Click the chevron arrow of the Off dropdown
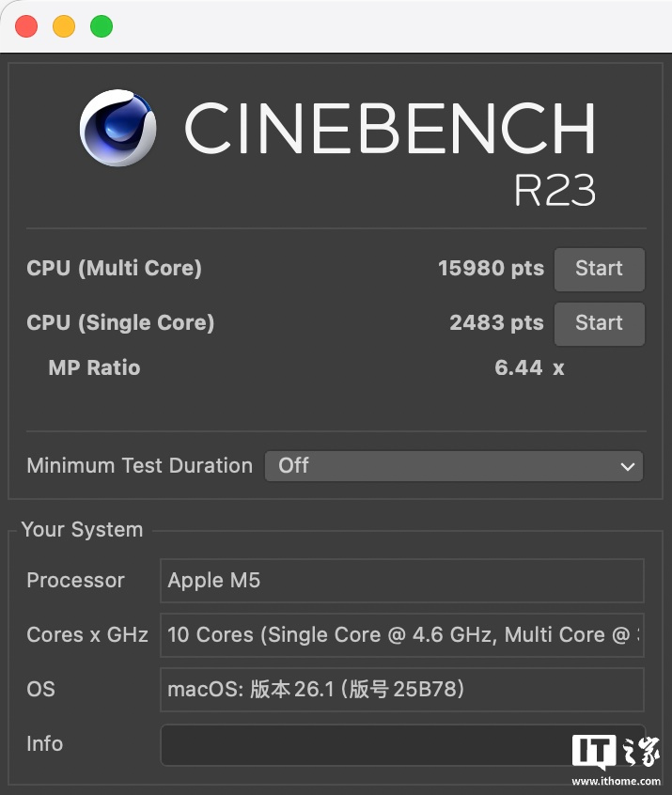This screenshot has height=795, width=672. click(628, 466)
